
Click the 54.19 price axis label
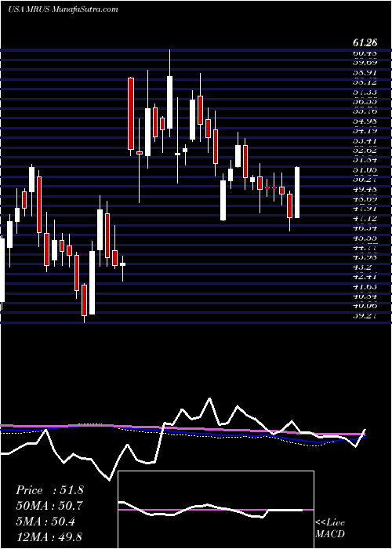[365, 131]
